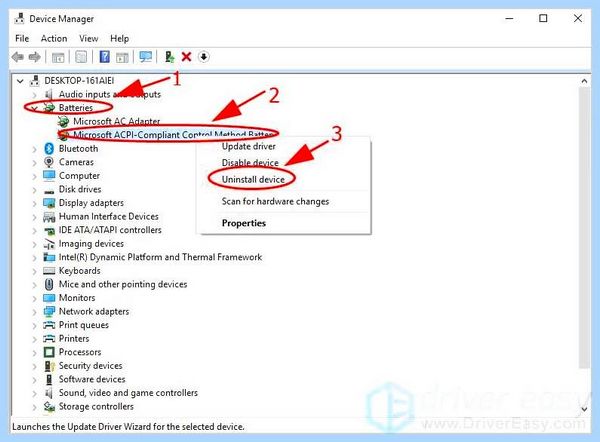Click the Mice and other pointing devices icon
The width and height of the screenshot is (600, 442).
click(49, 284)
